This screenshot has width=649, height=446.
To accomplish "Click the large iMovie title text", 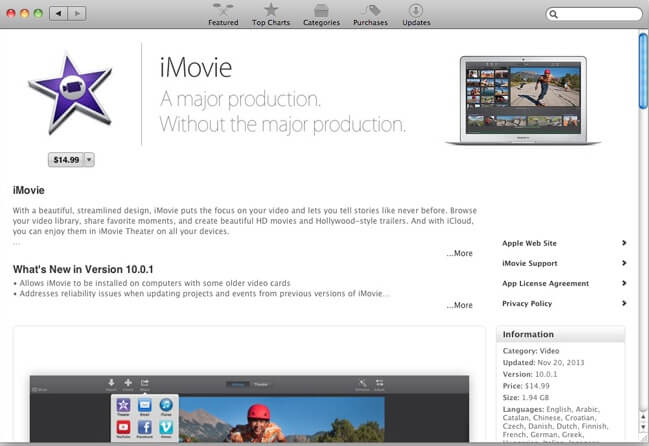I will (x=196, y=68).
